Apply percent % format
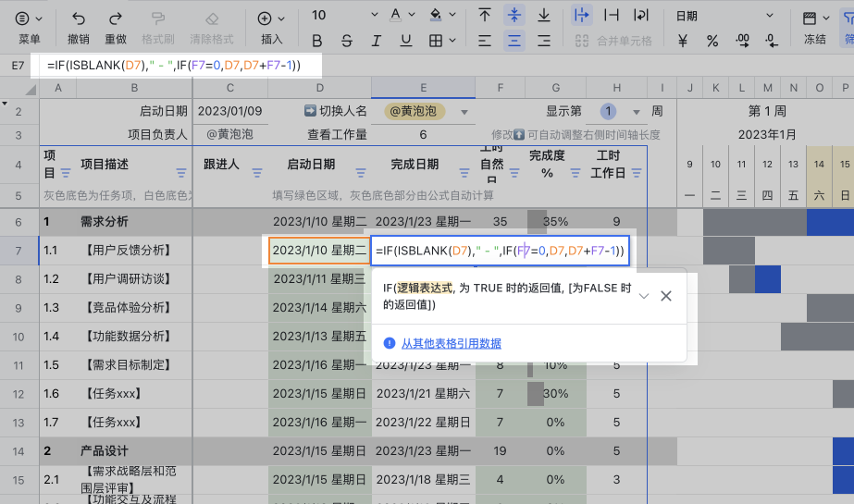This screenshot has width=854, height=504. click(x=712, y=41)
